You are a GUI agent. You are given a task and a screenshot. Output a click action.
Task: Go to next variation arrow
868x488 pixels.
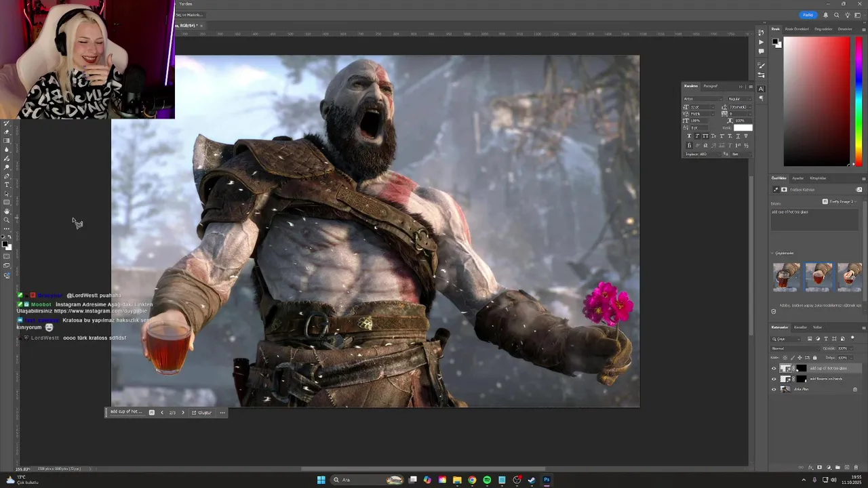[182, 412]
